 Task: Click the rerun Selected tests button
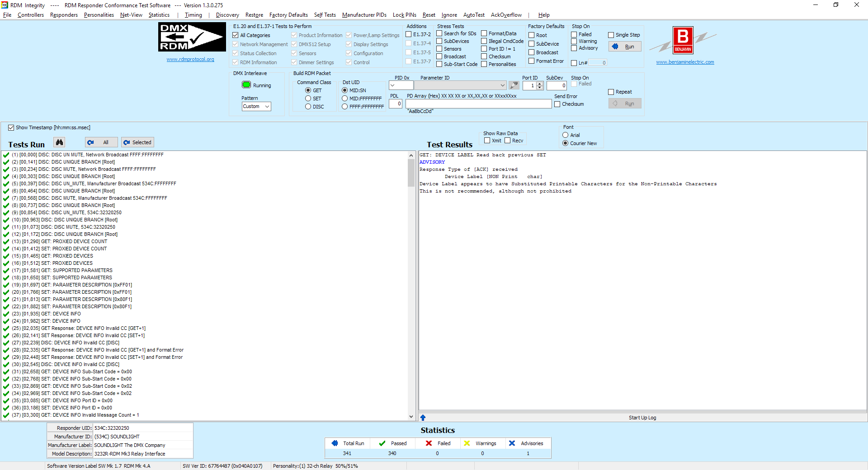tap(137, 142)
